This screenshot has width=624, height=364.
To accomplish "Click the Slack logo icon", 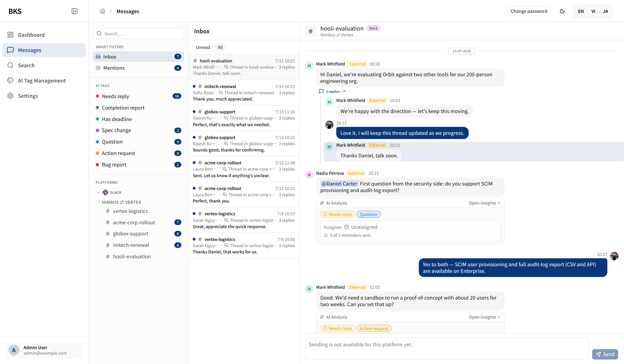I will coord(106,192).
